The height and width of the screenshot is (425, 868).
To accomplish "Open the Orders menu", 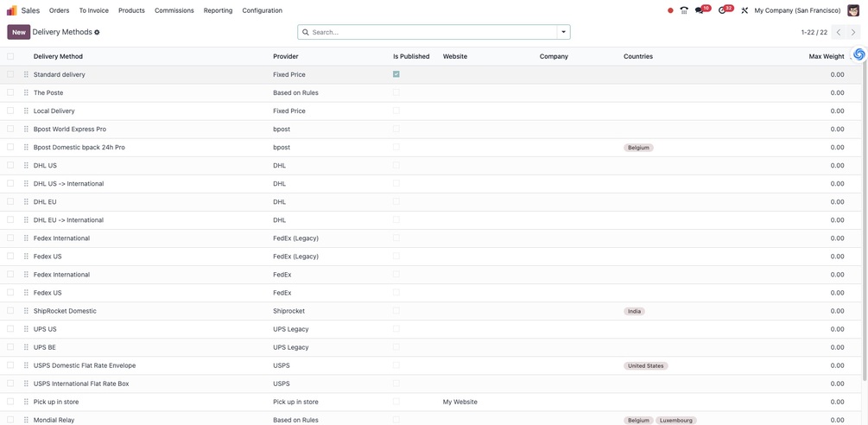I will click(x=60, y=10).
